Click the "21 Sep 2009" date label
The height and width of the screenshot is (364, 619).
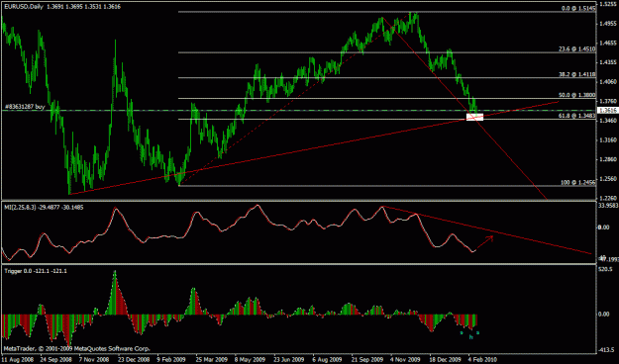[x=366, y=359]
